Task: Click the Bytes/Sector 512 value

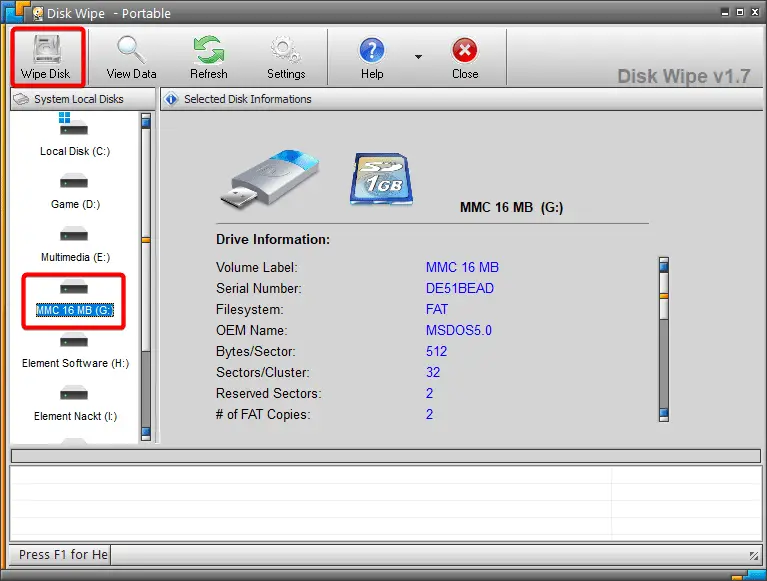Action: (x=436, y=352)
